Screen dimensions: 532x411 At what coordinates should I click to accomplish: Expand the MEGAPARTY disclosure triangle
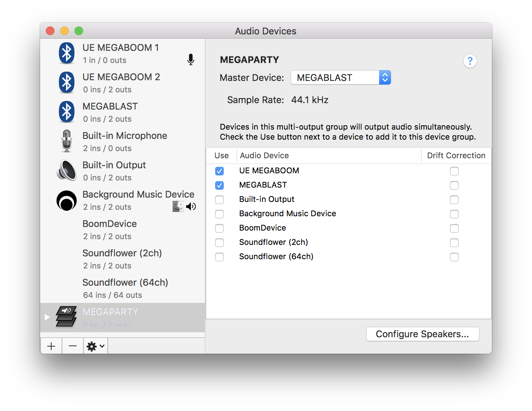[47, 317]
